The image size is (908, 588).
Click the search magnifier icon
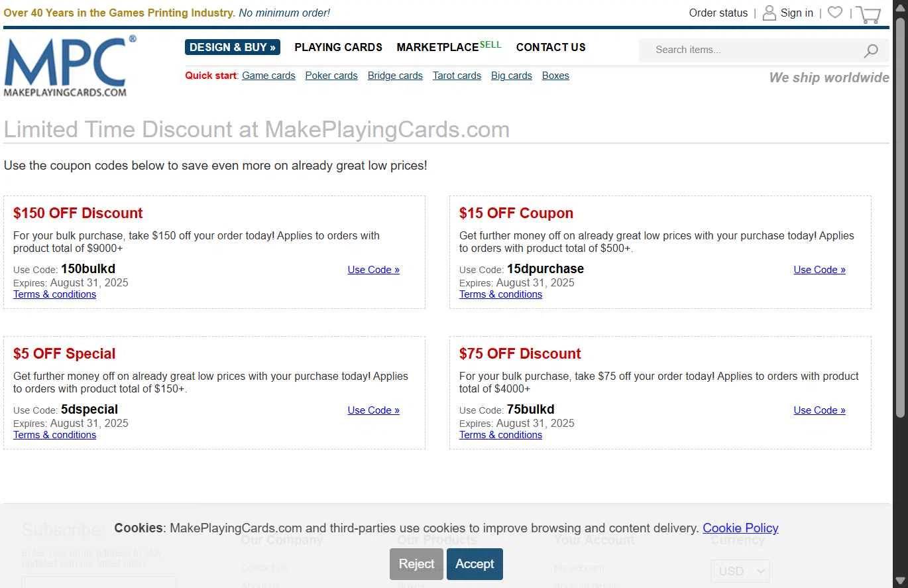click(871, 50)
